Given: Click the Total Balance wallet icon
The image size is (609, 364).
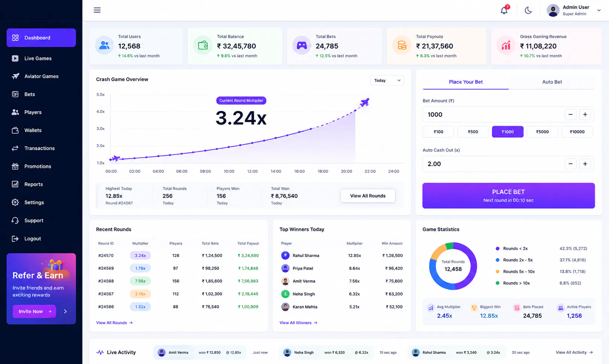Looking at the screenshot, I should (203, 45).
